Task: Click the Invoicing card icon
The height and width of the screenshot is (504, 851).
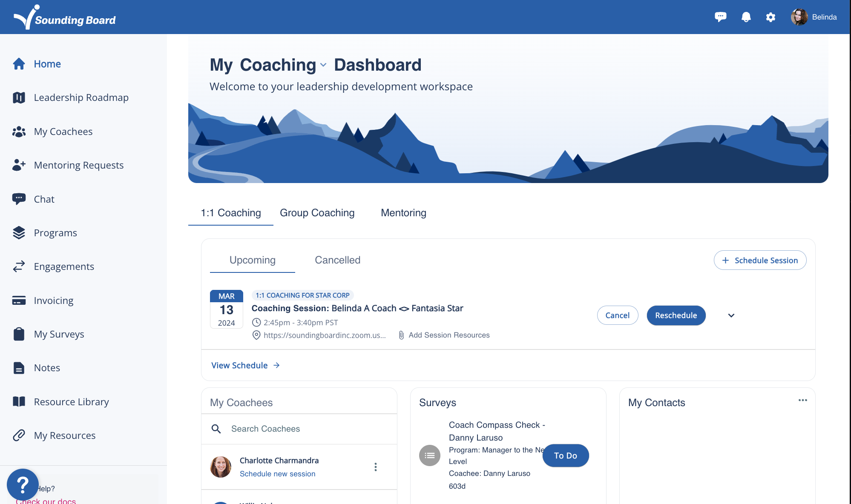Action: click(19, 301)
